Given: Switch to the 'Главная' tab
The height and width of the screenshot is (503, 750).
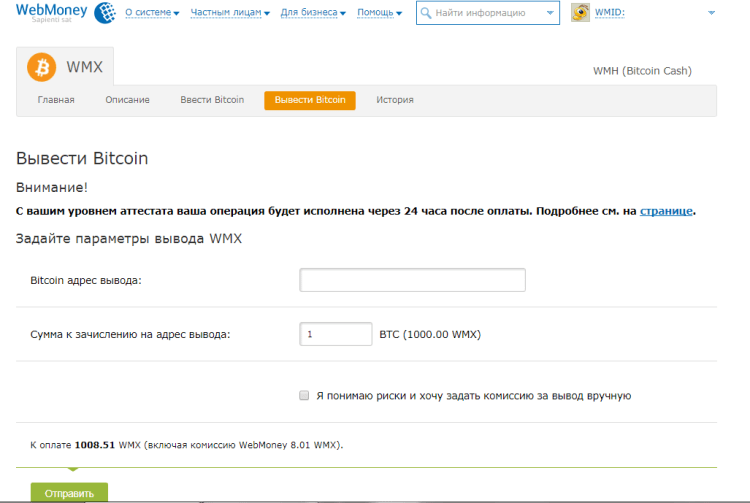Looking at the screenshot, I should click(56, 100).
